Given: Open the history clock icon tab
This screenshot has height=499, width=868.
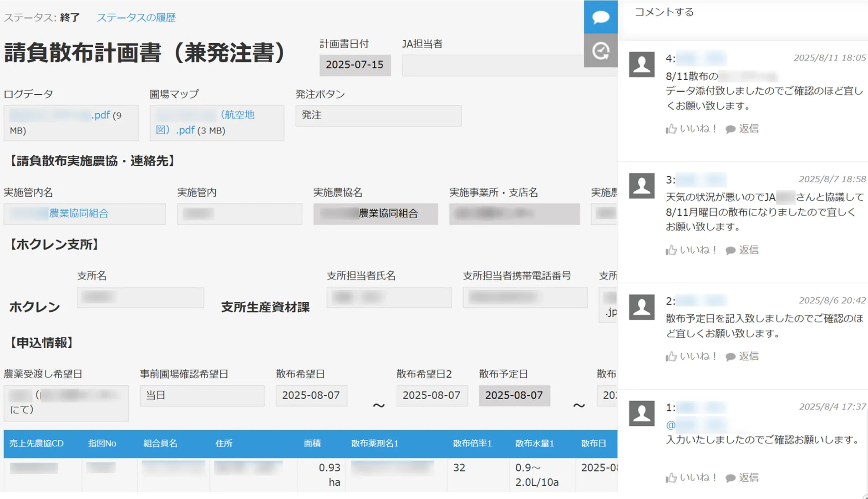Looking at the screenshot, I should click(x=600, y=51).
